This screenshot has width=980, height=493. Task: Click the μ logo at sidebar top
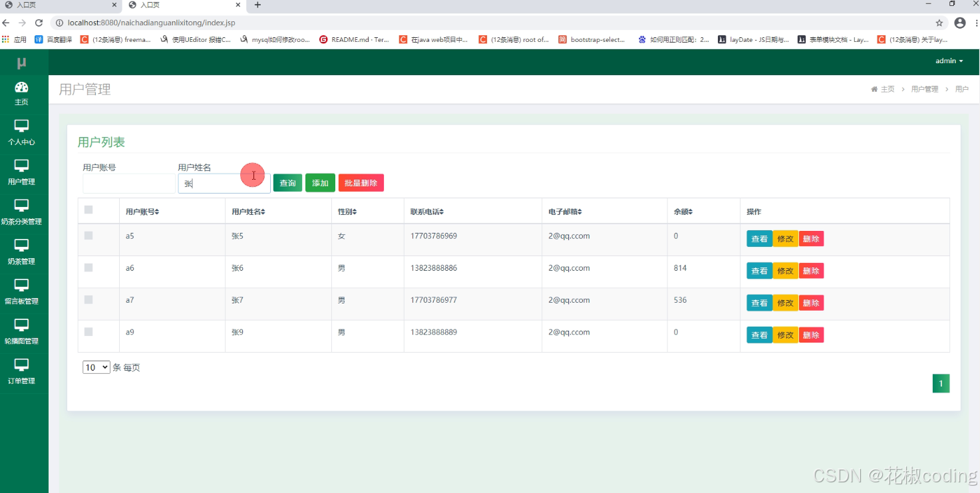coord(22,63)
